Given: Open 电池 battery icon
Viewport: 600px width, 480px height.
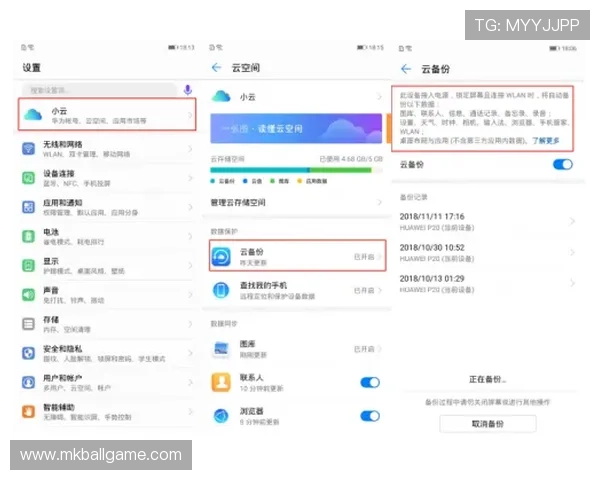Looking at the screenshot, I should point(28,236).
